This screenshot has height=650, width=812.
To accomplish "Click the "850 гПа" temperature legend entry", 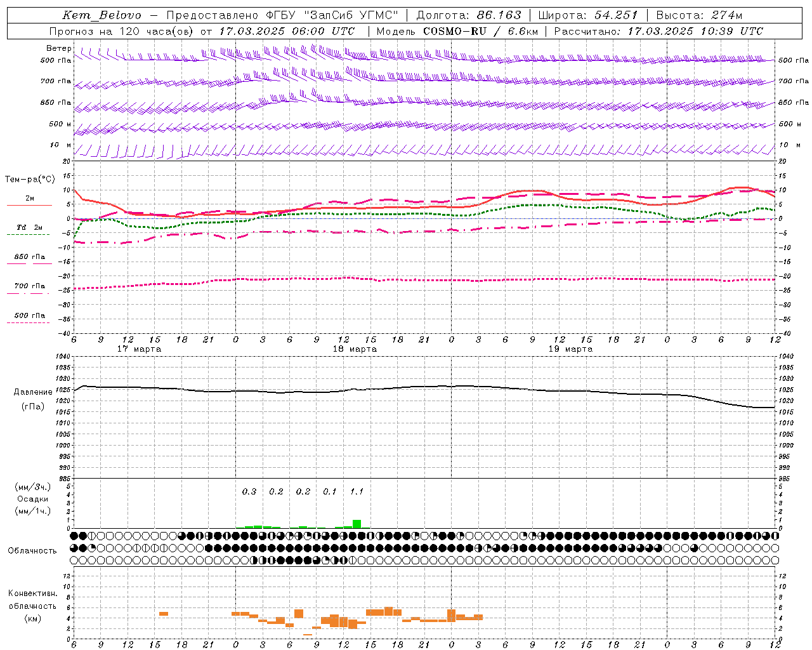I will point(29,258).
